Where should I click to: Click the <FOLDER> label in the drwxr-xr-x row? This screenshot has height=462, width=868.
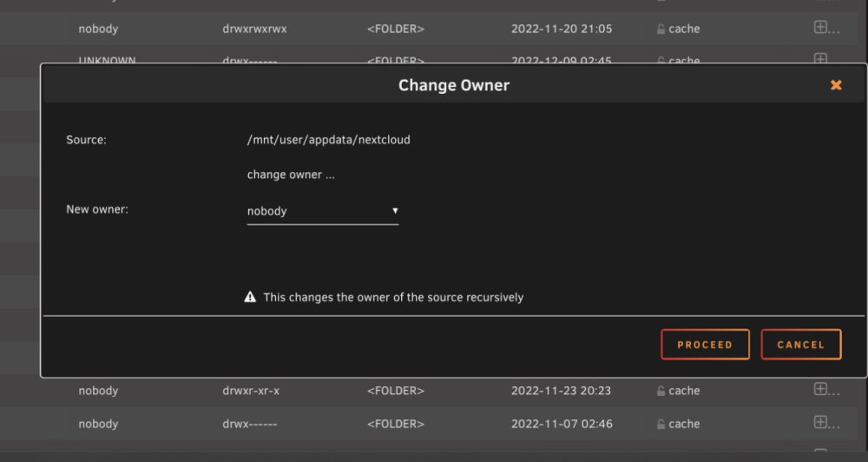(395, 391)
